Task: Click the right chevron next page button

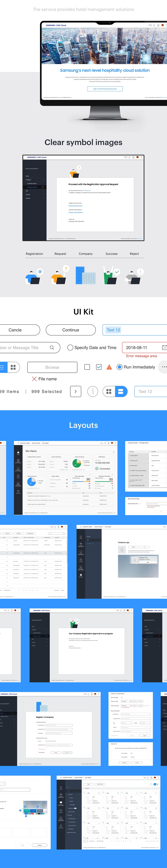Action: pos(76,391)
